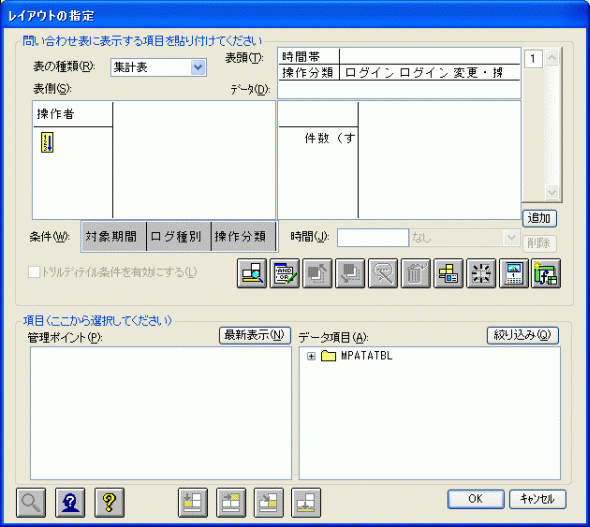This screenshot has width=590, height=527.
Task: Select the 時間帯 cell in 表頭 area
Action: coord(309,57)
